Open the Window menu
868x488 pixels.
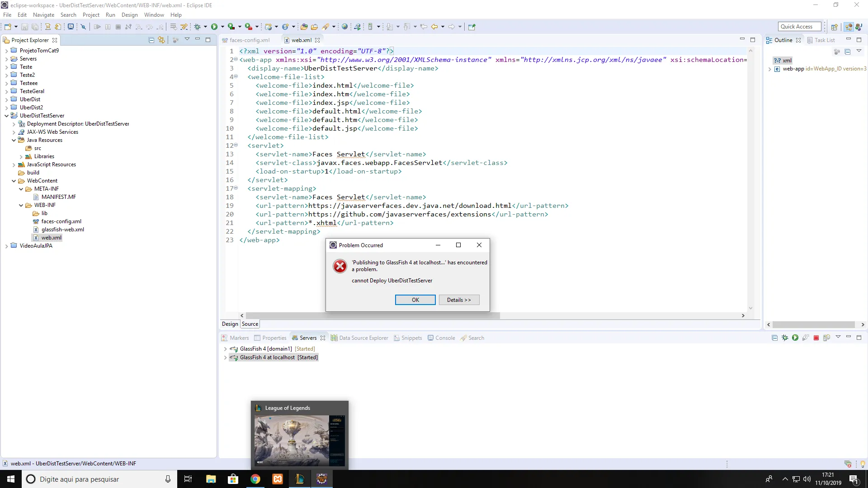point(154,15)
